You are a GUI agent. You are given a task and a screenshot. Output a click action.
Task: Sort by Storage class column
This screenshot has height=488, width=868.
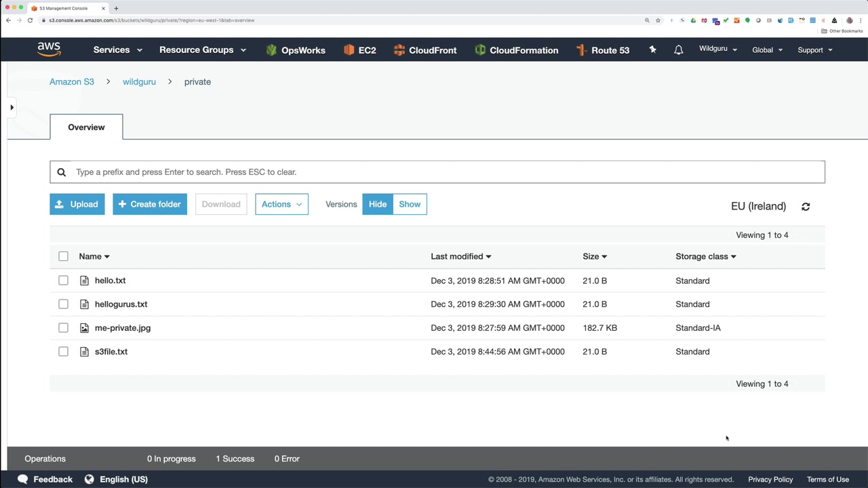[x=706, y=256]
